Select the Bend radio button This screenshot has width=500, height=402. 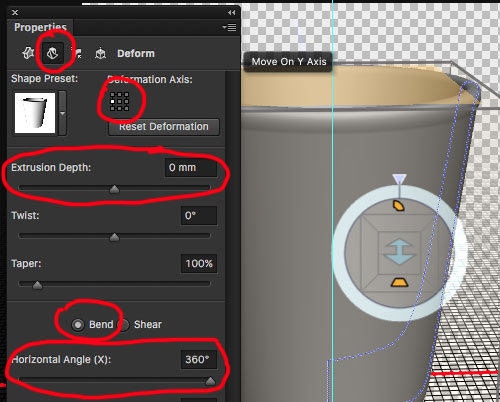click(x=78, y=324)
